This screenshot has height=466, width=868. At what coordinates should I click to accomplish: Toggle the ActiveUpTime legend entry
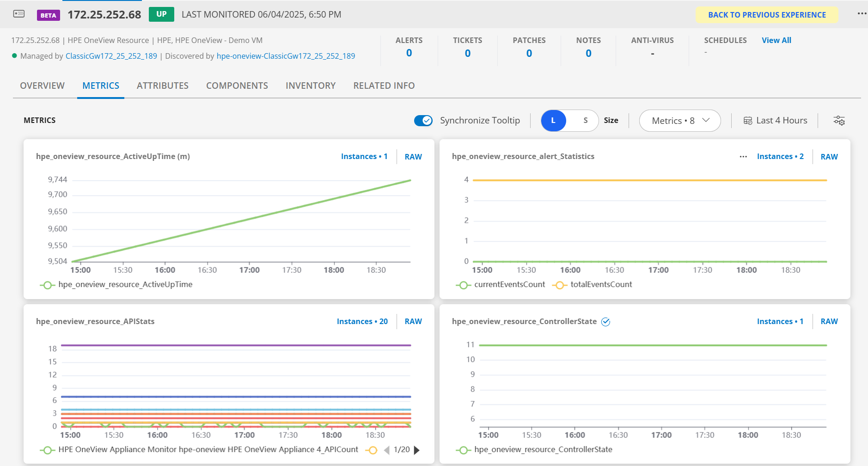(x=48, y=285)
